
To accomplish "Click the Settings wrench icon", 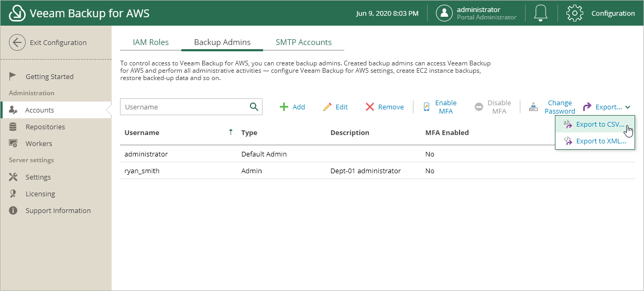I will point(14,177).
